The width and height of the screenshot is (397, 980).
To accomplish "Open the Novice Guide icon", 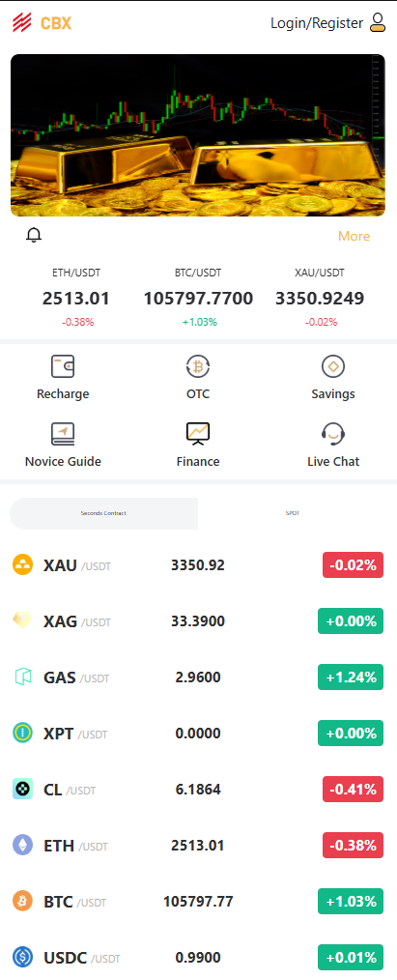I will [x=63, y=433].
